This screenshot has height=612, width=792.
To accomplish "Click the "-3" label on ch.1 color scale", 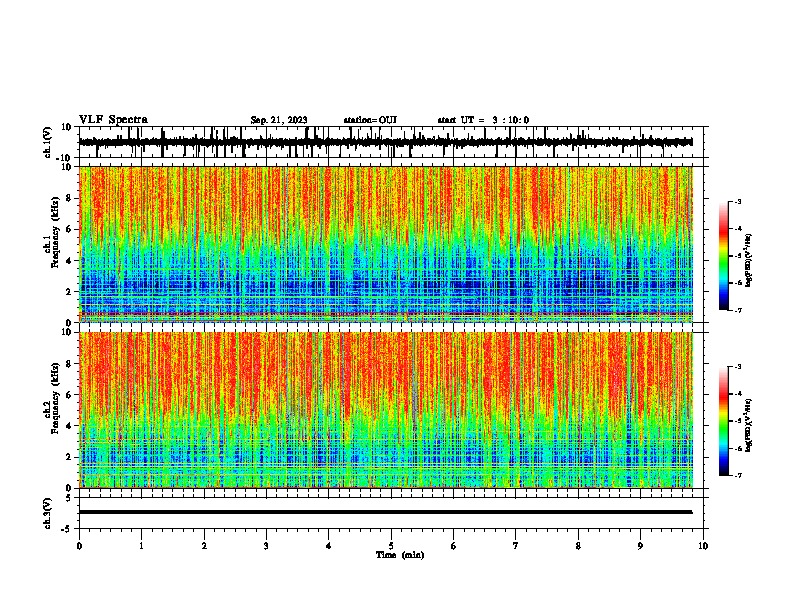I will point(738,201).
